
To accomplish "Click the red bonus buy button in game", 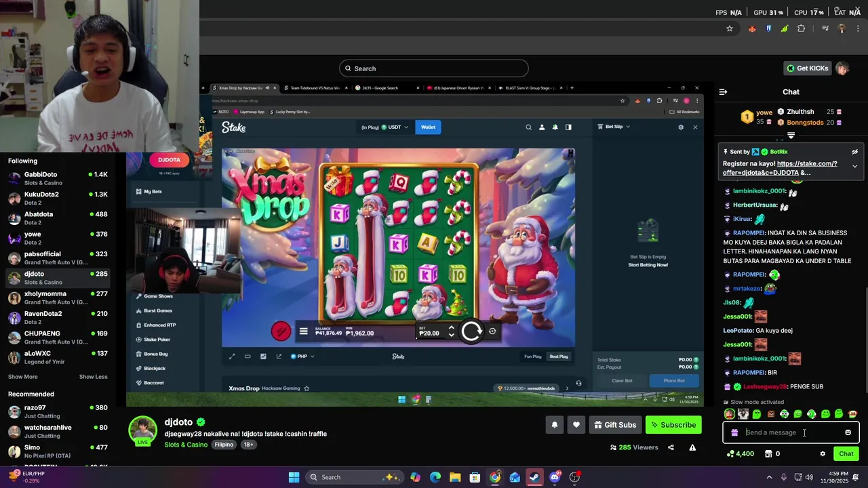I will (281, 331).
